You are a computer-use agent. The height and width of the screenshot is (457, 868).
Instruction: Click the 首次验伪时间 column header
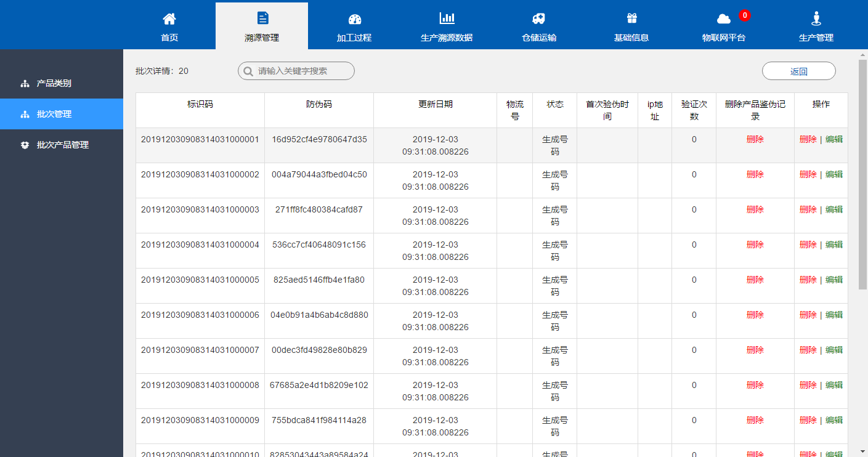point(607,110)
